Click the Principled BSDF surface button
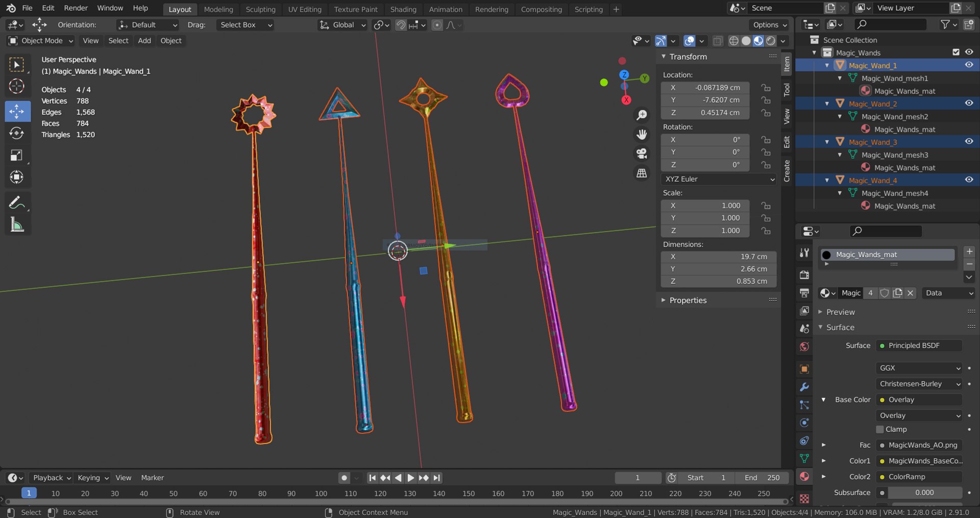The image size is (980, 518). point(919,346)
